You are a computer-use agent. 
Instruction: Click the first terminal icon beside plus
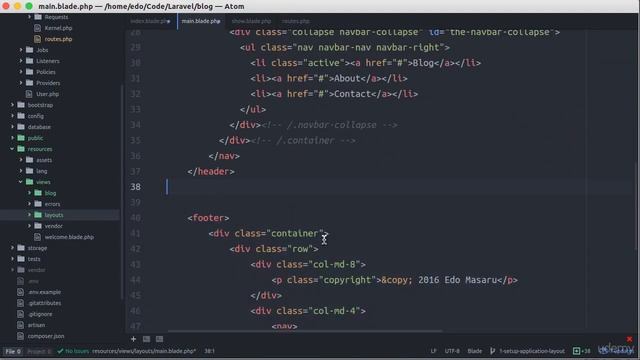[x=146, y=339]
